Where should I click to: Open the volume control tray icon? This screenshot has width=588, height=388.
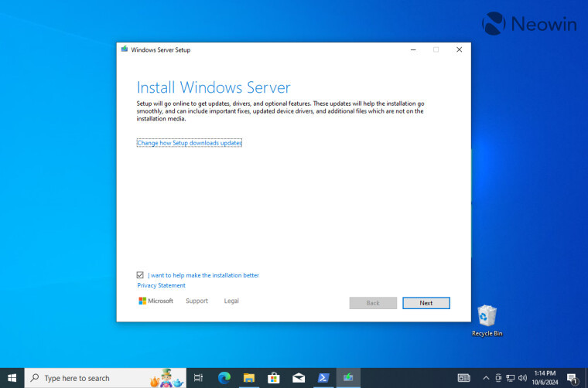522,378
